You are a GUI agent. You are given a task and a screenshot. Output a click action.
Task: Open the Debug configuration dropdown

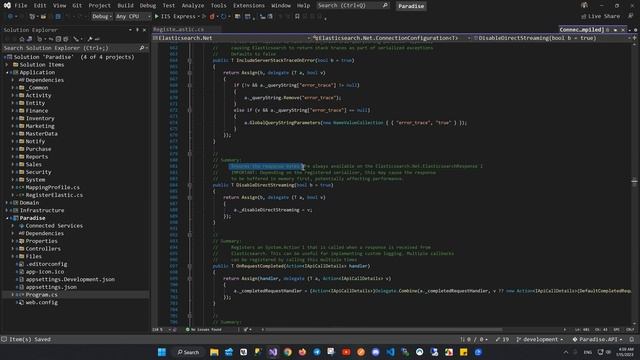click(x=102, y=16)
